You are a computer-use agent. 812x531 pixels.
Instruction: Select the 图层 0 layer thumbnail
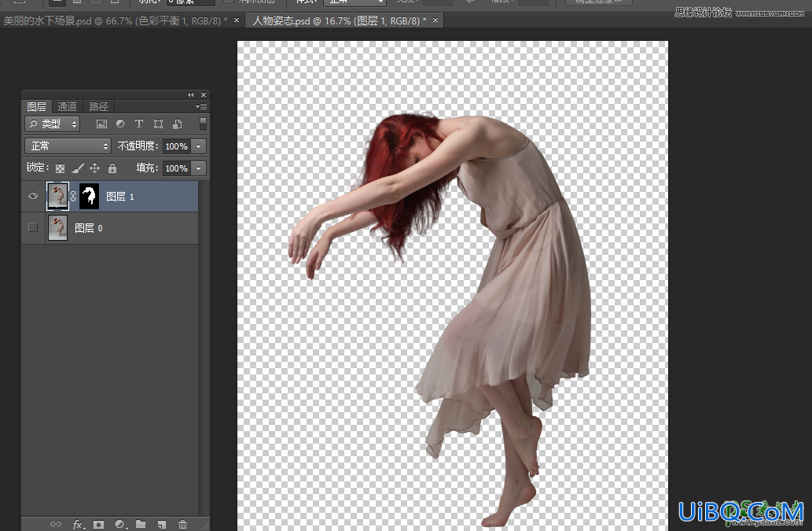pyautogui.click(x=57, y=228)
